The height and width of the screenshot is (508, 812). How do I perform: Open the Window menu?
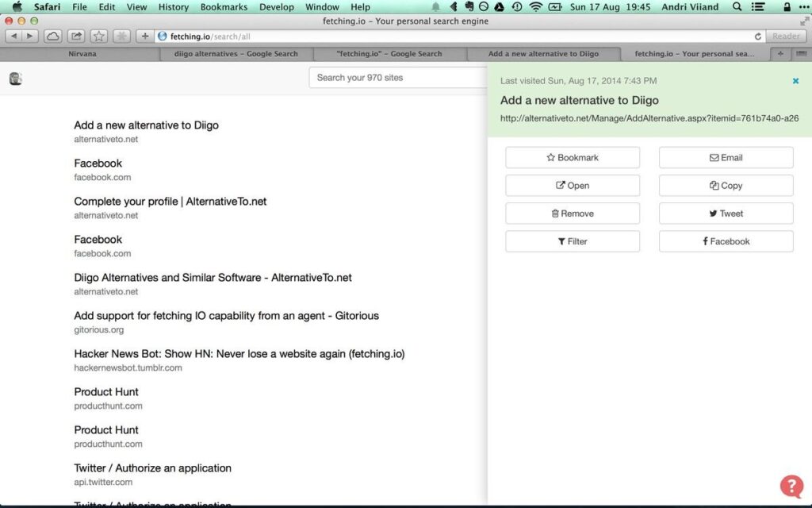[x=322, y=6]
